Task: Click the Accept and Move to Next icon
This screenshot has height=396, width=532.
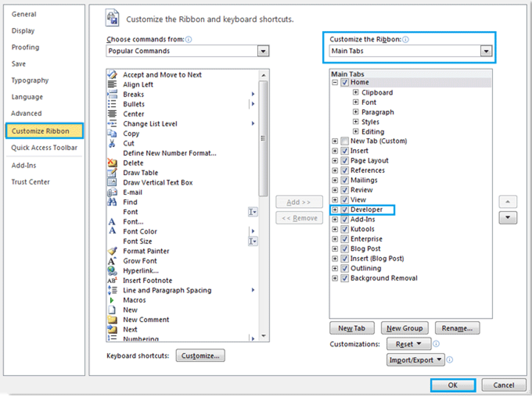Action: (x=112, y=74)
